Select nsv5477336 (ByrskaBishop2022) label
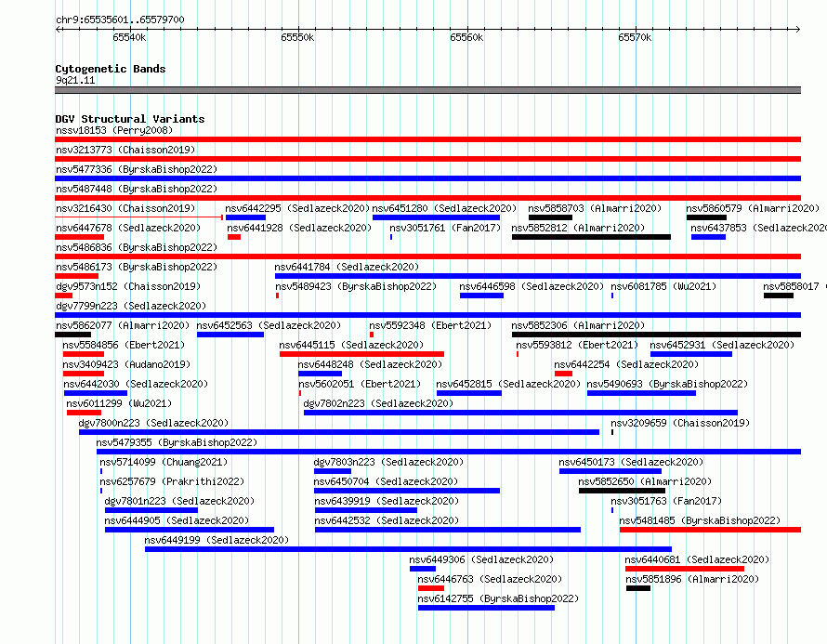The height and width of the screenshot is (644, 827). 137,169
